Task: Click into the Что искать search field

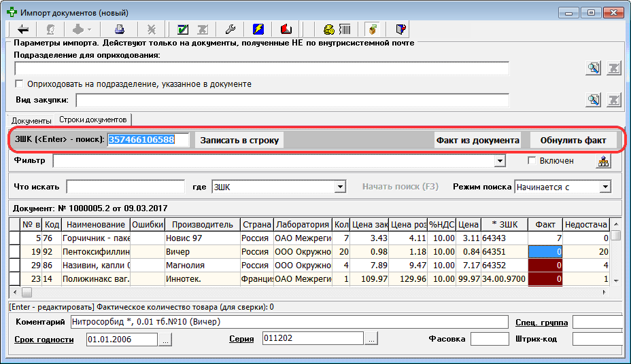Action: [x=125, y=187]
